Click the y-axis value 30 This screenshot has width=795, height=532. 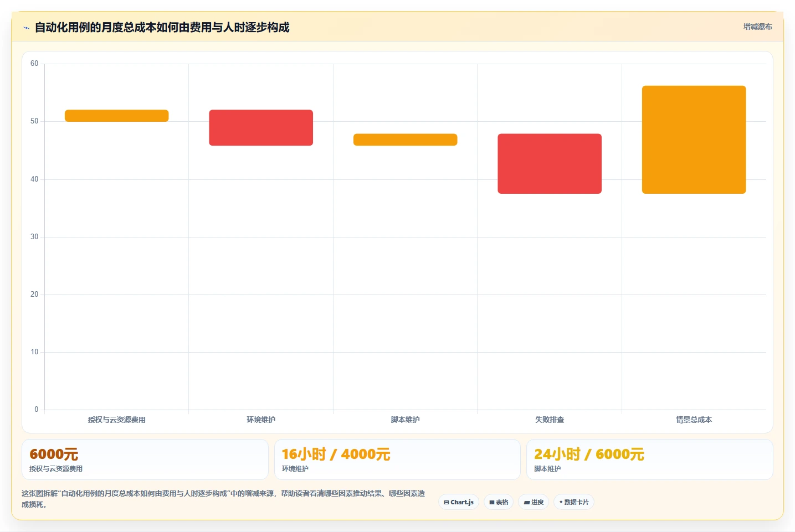click(x=34, y=237)
